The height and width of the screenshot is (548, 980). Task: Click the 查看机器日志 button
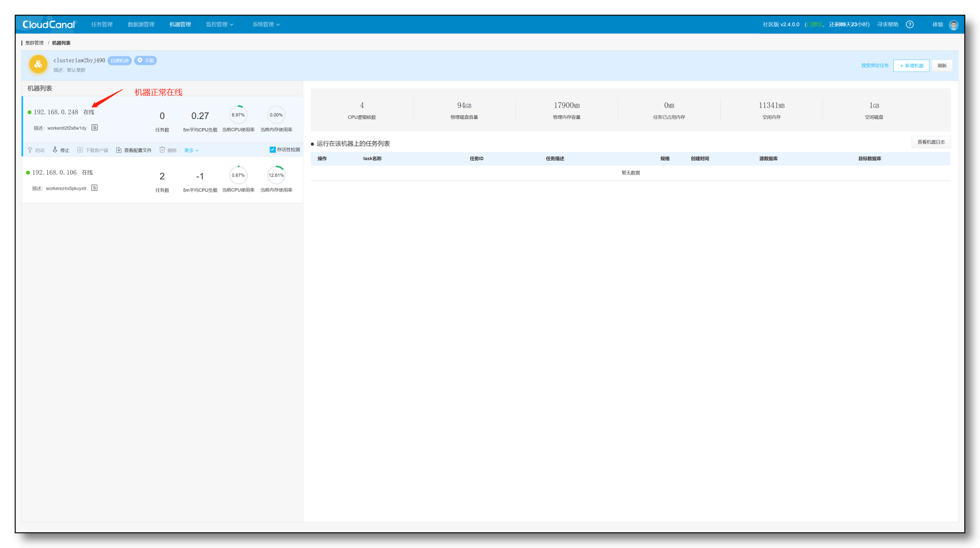tap(931, 142)
